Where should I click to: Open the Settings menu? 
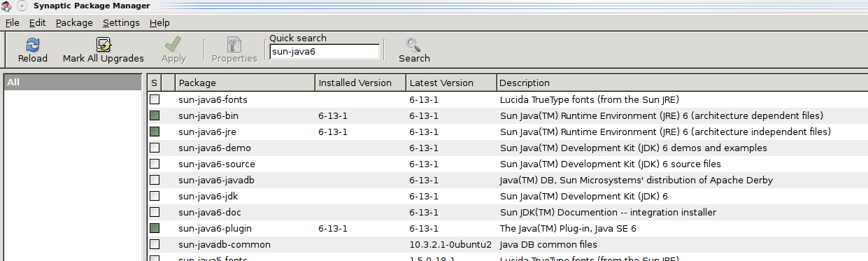tap(121, 22)
